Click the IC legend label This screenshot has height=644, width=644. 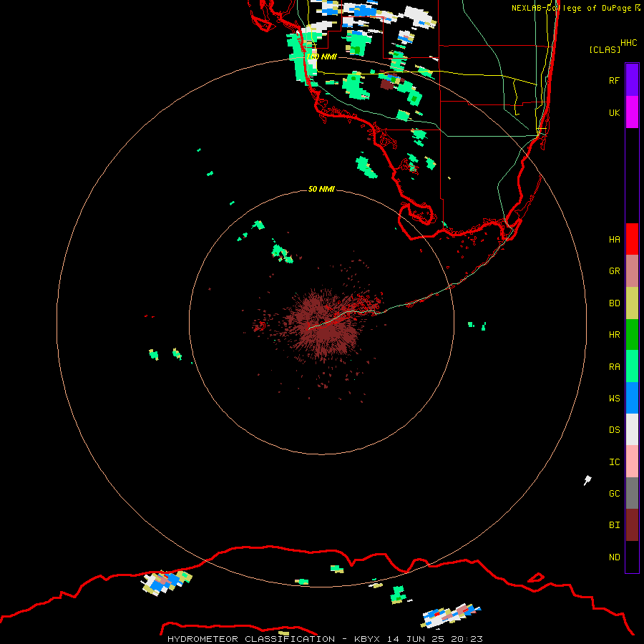pyautogui.click(x=615, y=462)
